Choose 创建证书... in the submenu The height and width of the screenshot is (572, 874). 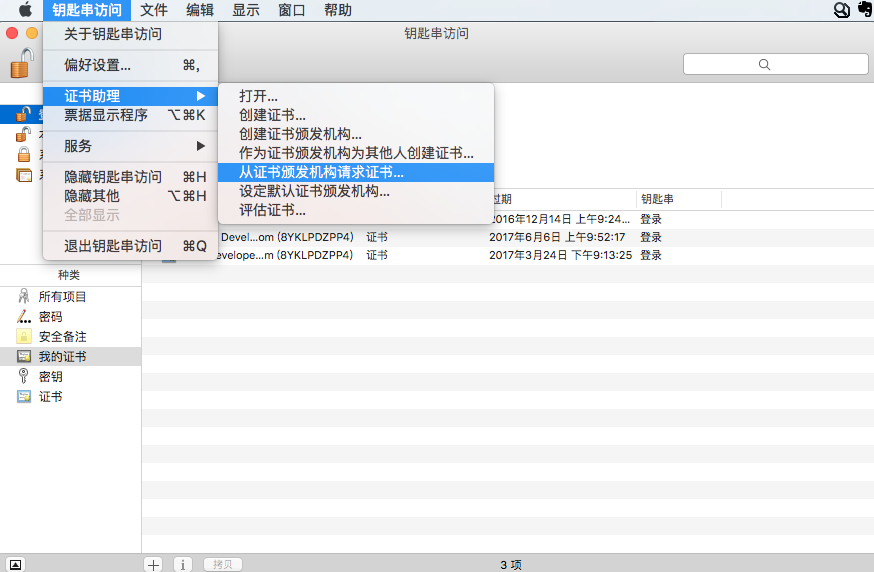tap(356, 115)
